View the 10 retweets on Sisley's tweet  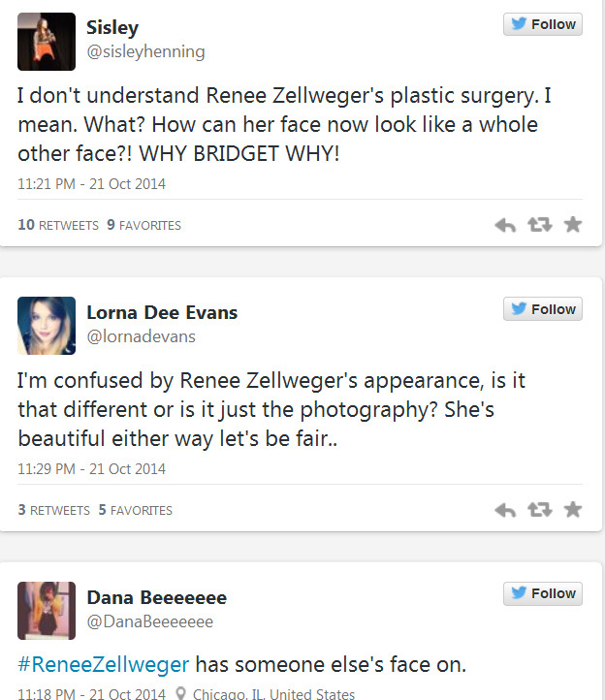(58, 225)
